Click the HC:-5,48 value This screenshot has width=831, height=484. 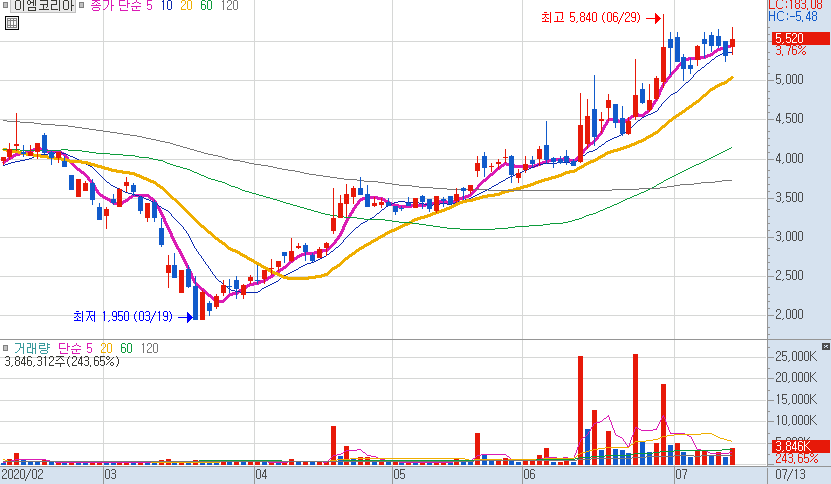click(x=793, y=16)
